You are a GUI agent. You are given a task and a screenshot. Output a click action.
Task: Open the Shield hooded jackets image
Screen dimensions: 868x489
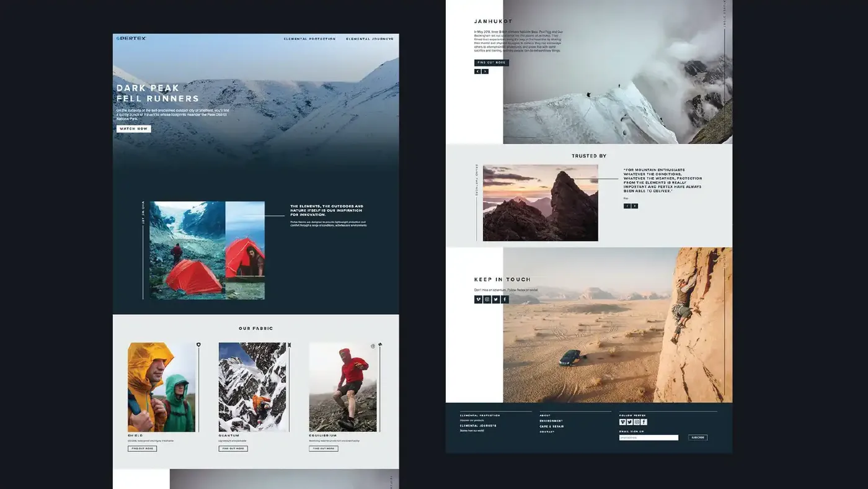pyautogui.click(x=161, y=387)
